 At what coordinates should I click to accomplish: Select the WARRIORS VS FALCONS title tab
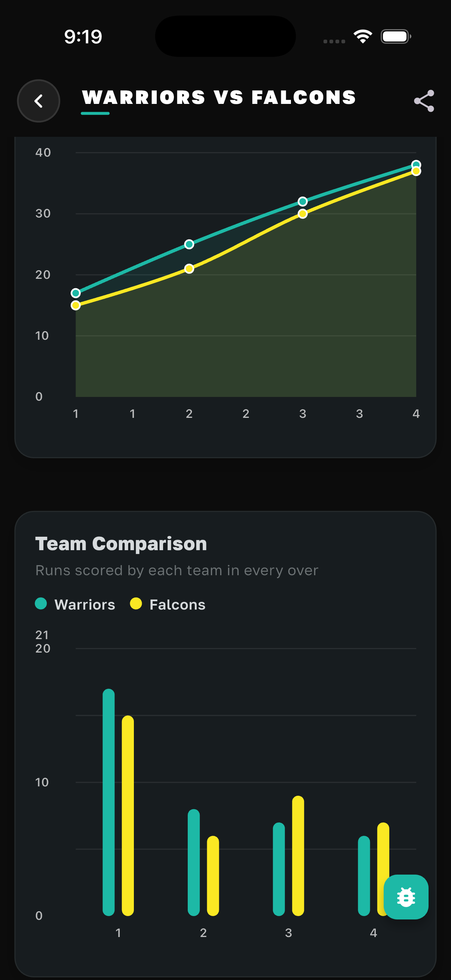click(x=219, y=98)
